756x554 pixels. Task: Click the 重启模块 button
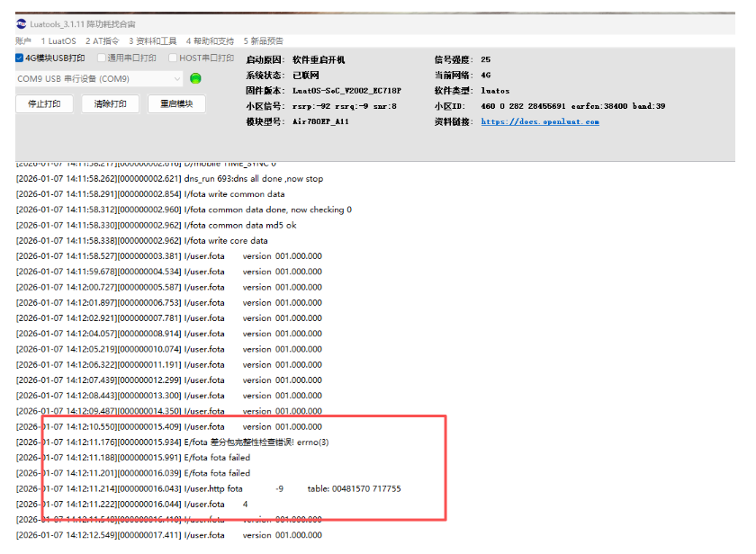[x=176, y=104]
